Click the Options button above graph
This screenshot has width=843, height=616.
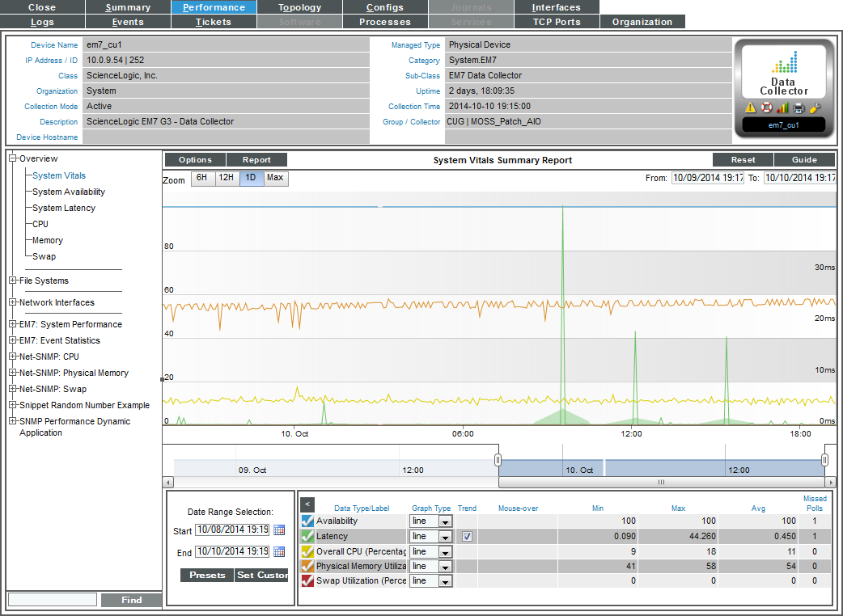tap(195, 159)
